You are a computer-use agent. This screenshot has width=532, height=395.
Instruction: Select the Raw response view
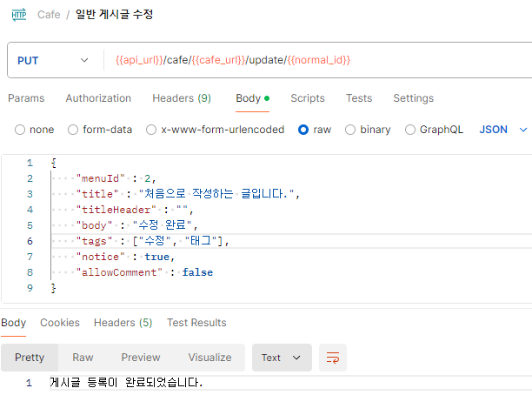83,358
